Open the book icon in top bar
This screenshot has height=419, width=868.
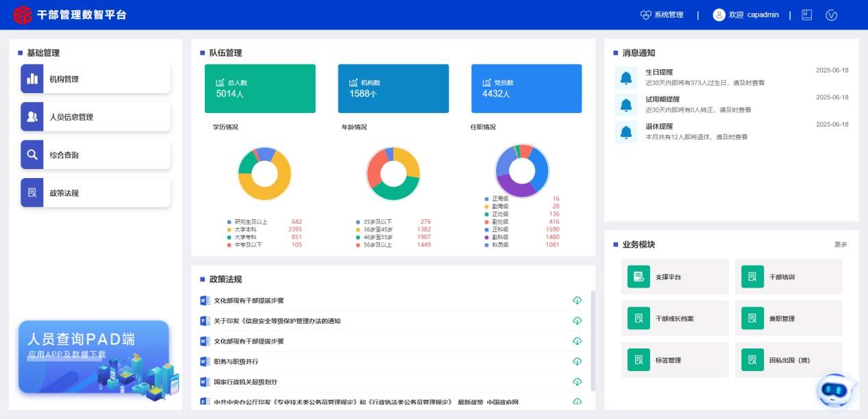[807, 15]
